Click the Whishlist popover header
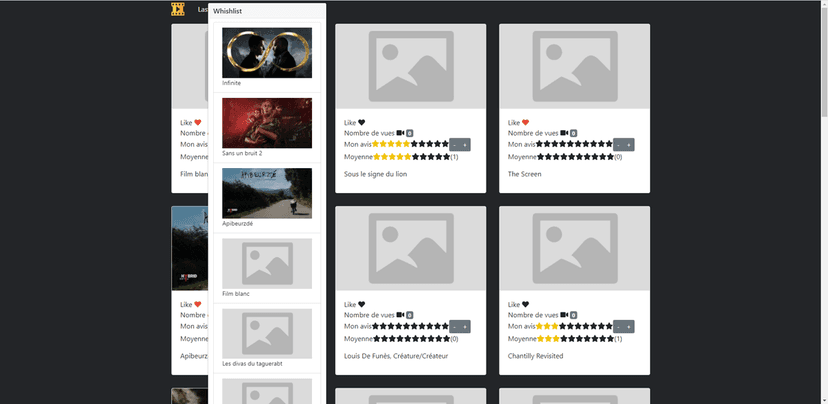828x404 pixels. click(x=267, y=11)
